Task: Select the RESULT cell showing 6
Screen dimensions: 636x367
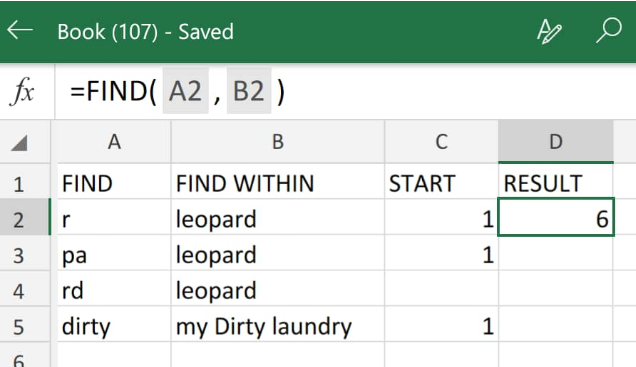Action: [556, 217]
